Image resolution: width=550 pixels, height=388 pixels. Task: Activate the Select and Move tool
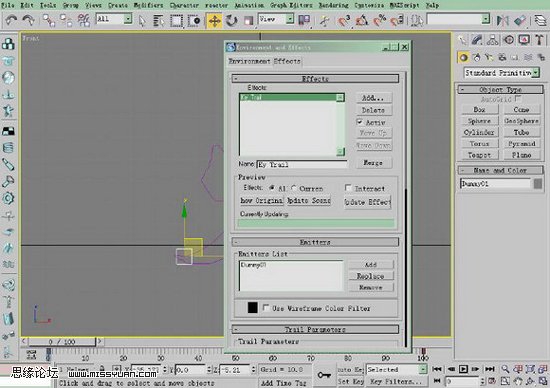click(214, 21)
